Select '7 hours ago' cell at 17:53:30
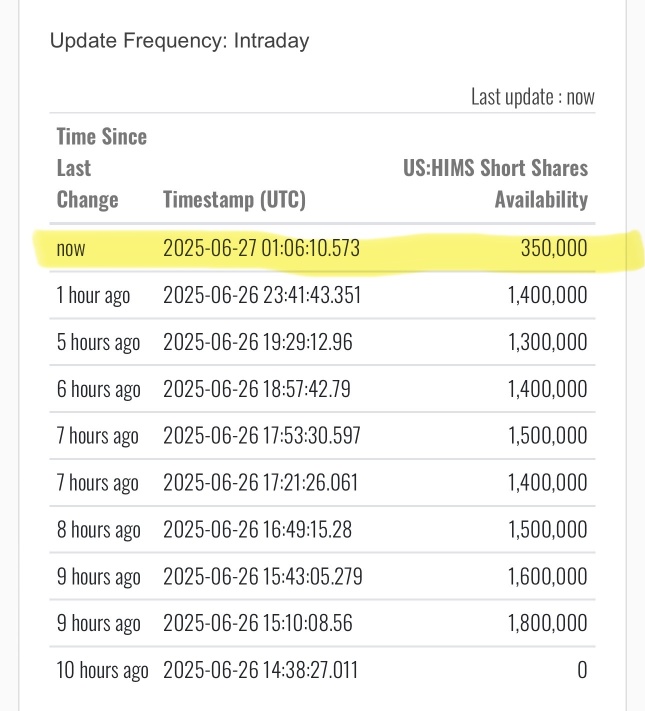645x711 pixels. (97, 436)
